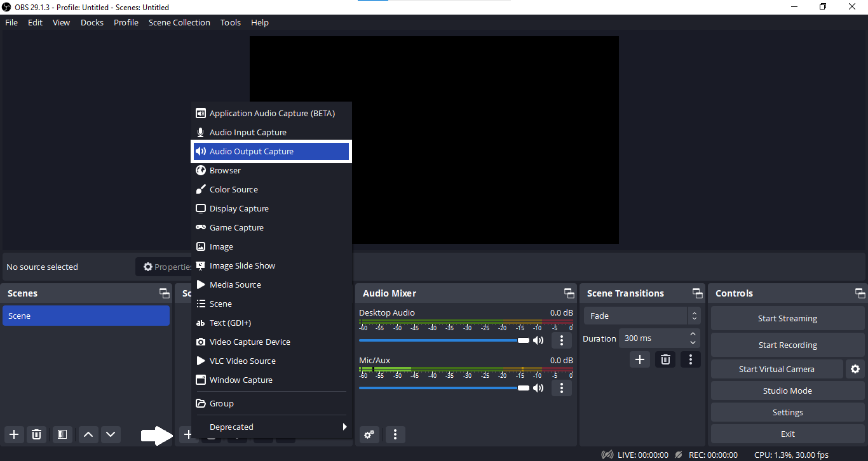Viewport: 868px width, 461px height.
Task: Open the View menu
Action: tap(61, 22)
